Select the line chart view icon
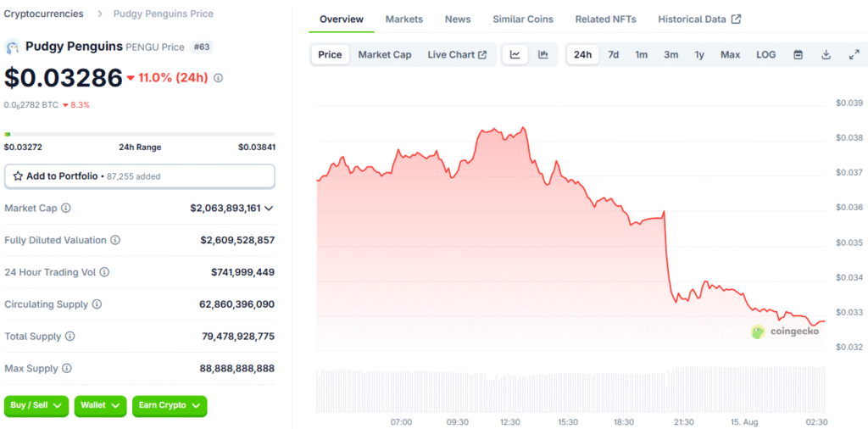The image size is (868, 429). (x=515, y=55)
